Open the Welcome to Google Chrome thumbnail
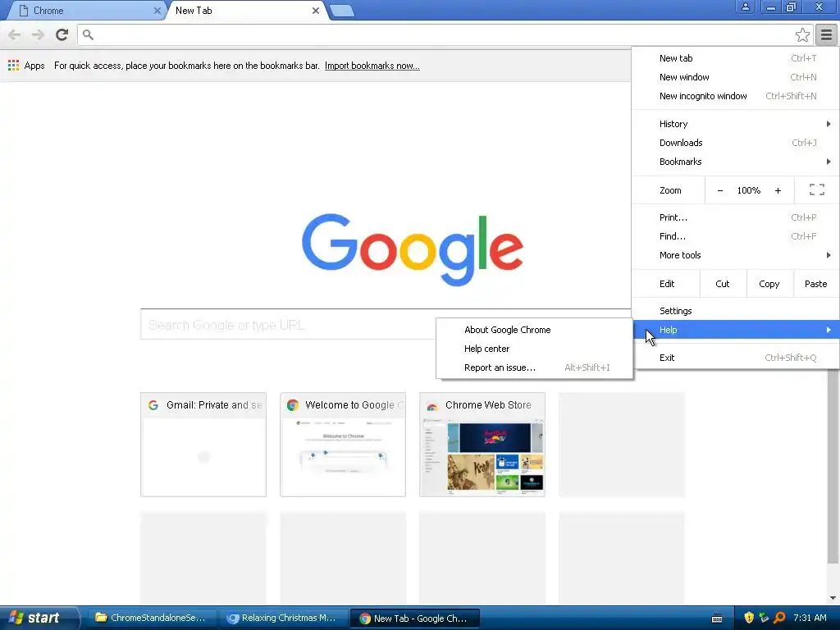 pyautogui.click(x=343, y=445)
